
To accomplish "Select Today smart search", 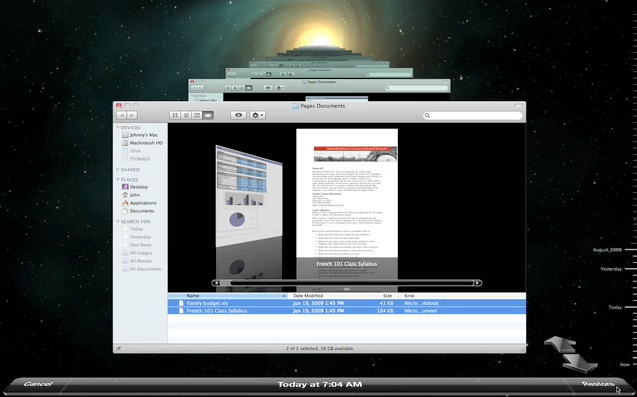I will [x=133, y=229].
